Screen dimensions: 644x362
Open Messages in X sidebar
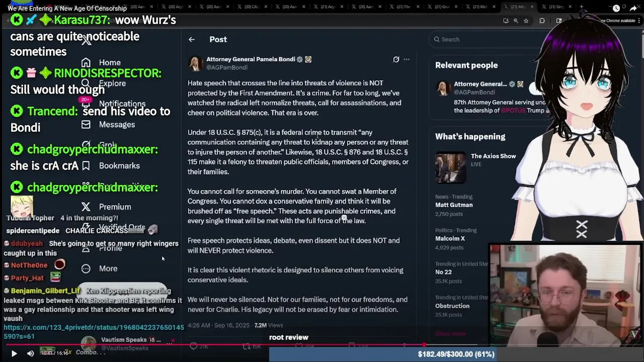tap(117, 125)
